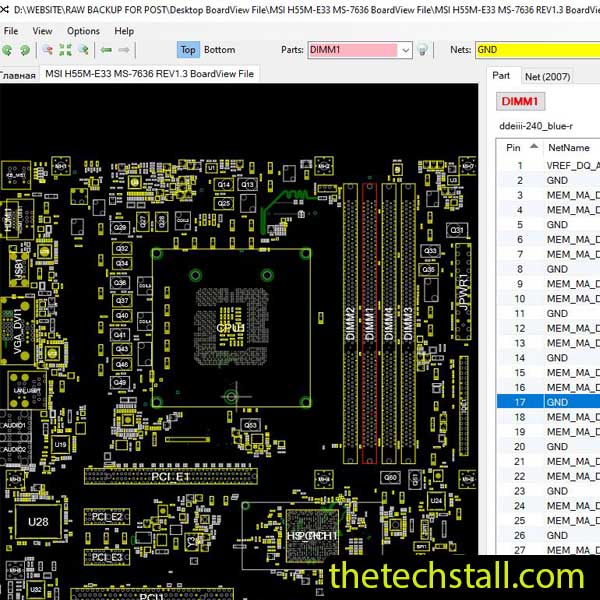Click the Q49 transistor component
The image size is (600, 600).
click(120, 382)
